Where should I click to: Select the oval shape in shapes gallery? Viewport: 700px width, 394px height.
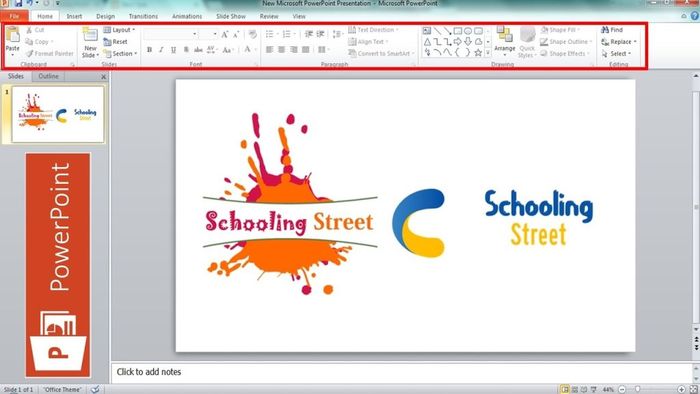(x=468, y=31)
